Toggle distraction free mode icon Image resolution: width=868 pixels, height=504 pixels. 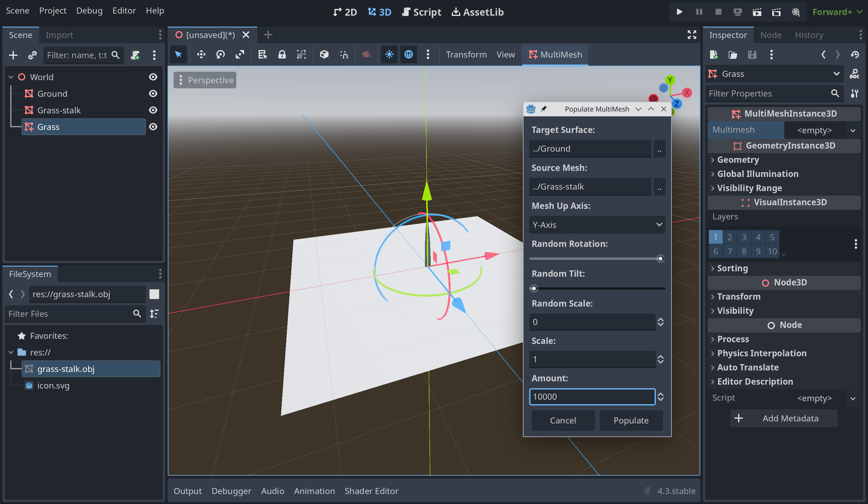(692, 35)
